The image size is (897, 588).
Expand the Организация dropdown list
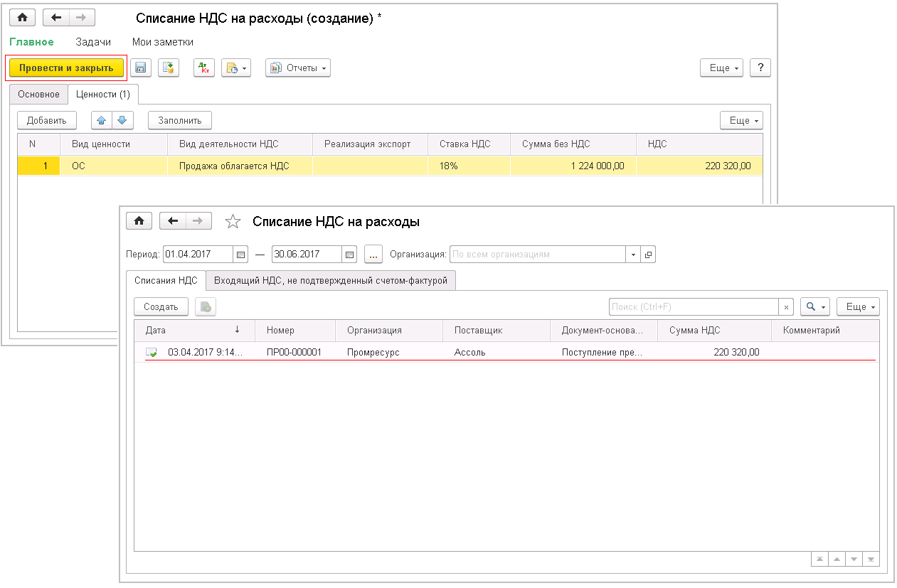632,255
